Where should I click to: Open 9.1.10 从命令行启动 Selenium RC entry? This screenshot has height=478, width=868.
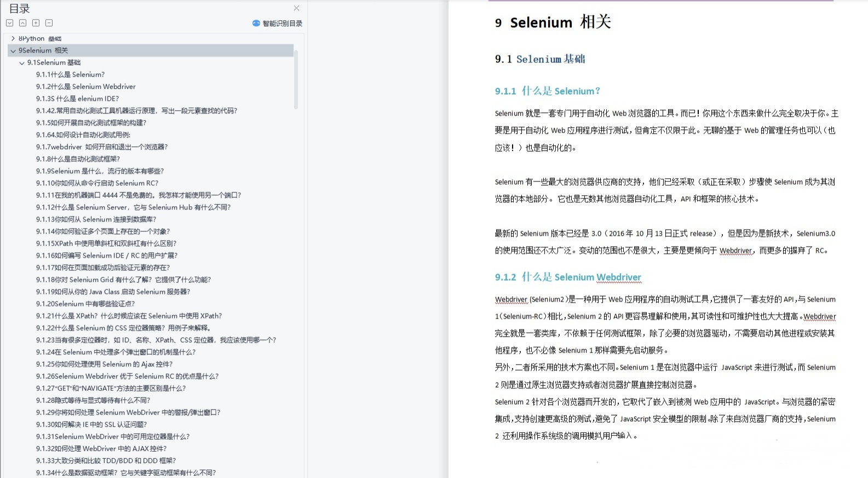click(97, 183)
